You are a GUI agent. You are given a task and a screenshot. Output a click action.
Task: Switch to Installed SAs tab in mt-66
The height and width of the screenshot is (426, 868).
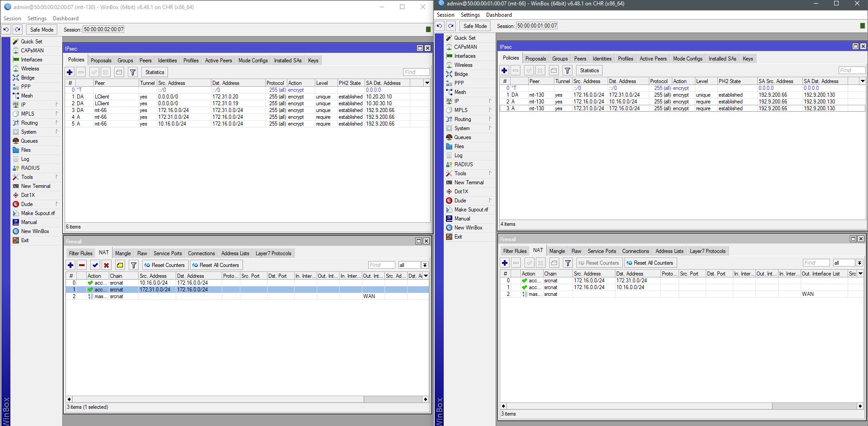click(x=722, y=59)
